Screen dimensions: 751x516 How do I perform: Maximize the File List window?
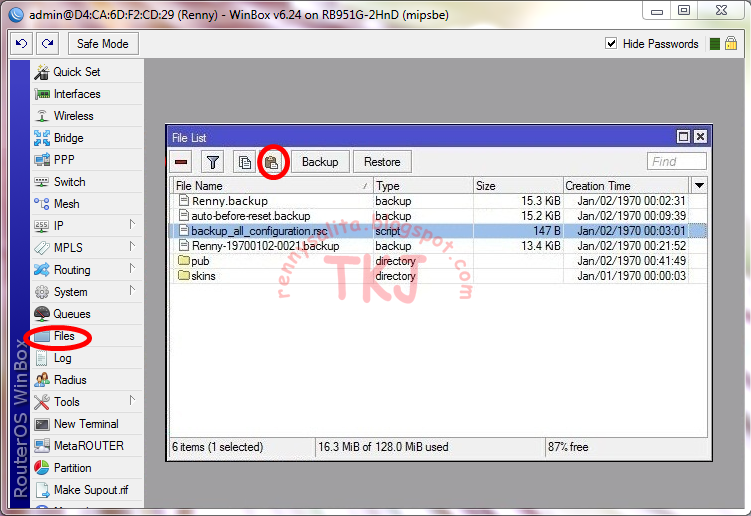point(683,137)
